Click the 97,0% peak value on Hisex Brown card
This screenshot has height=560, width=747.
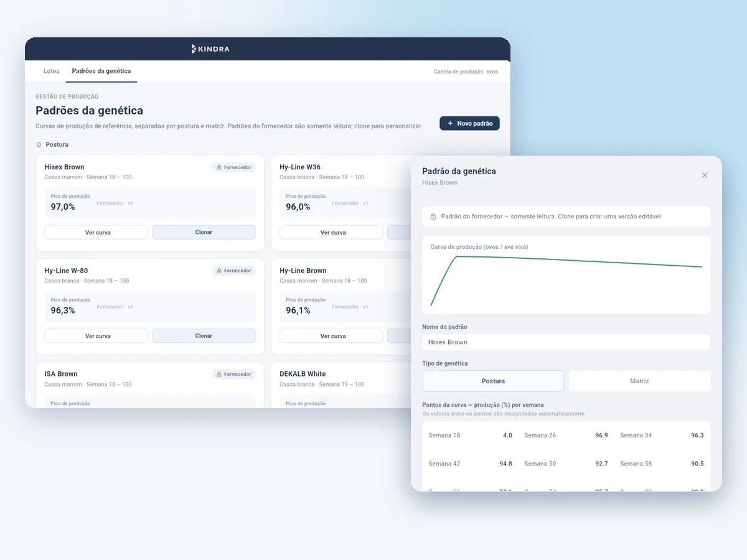(63, 207)
